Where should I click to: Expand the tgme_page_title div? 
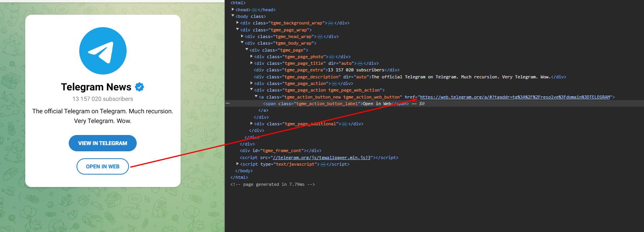click(252, 63)
